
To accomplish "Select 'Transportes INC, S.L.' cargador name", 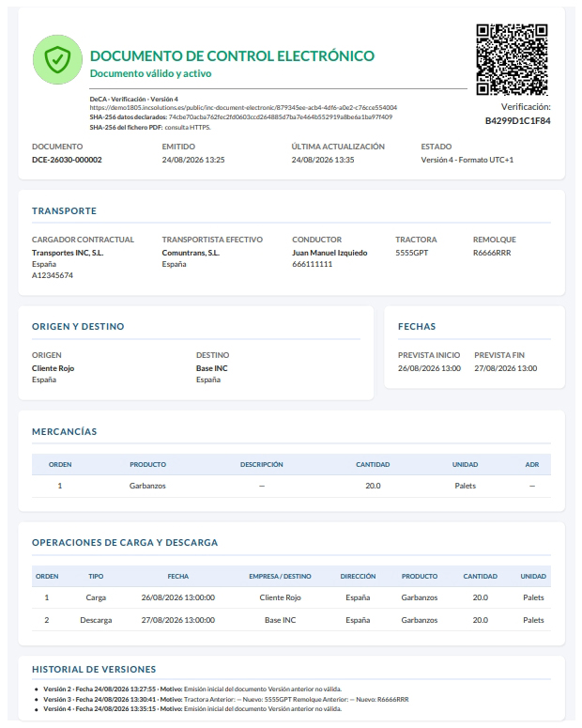I will coord(68,253).
